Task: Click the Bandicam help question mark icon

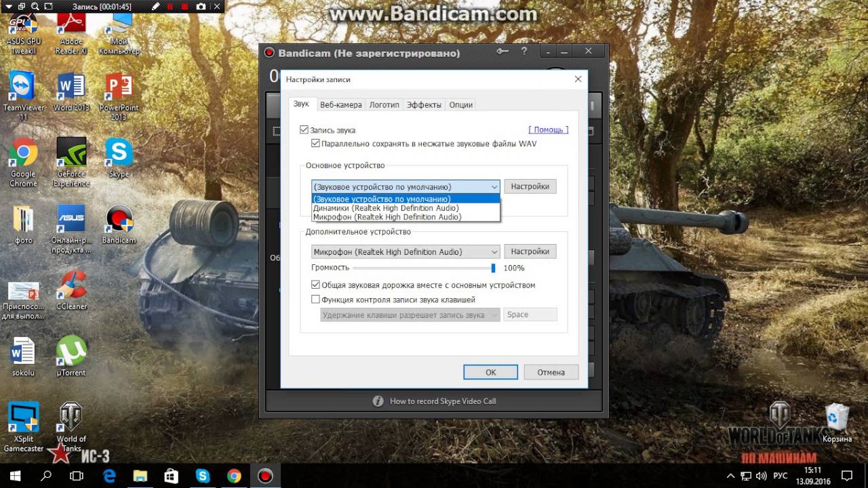Action: (524, 52)
